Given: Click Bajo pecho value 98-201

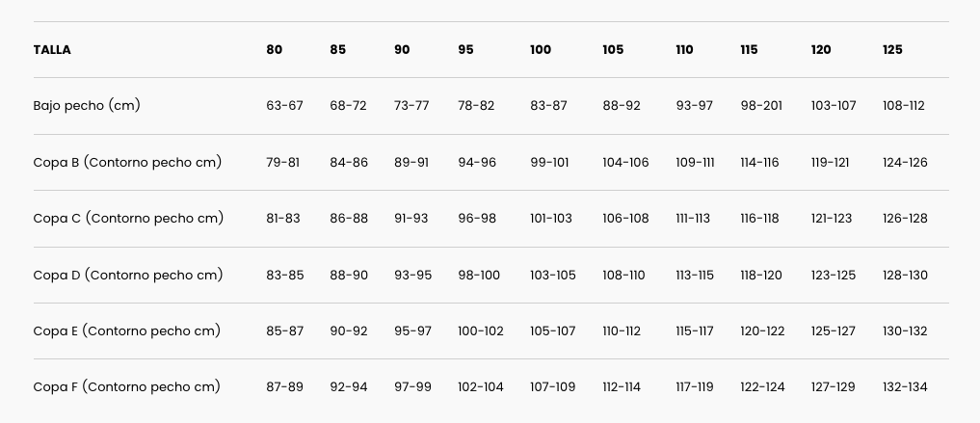Looking at the screenshot, I should pyautogui.click(x=761, y=106).
